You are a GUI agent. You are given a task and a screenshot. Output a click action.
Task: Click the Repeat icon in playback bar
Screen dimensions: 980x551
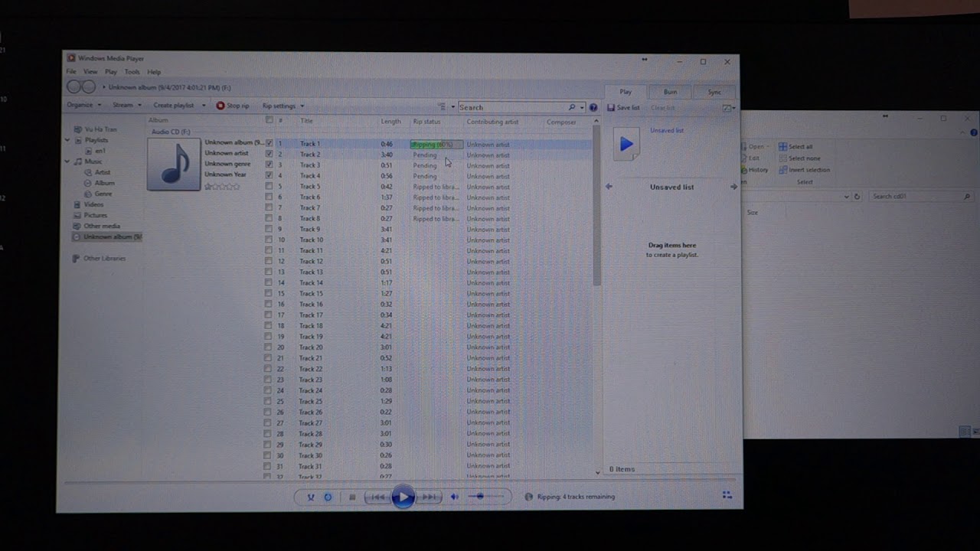tap(328, 497)
